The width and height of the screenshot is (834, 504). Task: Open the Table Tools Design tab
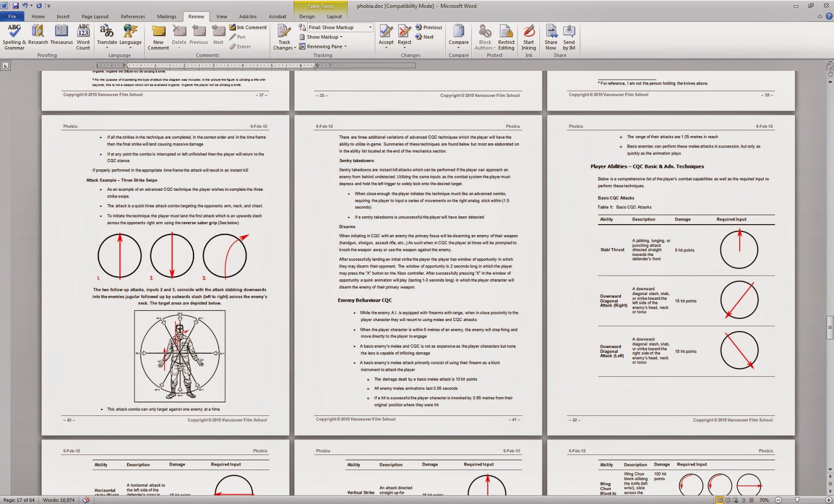pyautogui.click(x=307, y=16)
